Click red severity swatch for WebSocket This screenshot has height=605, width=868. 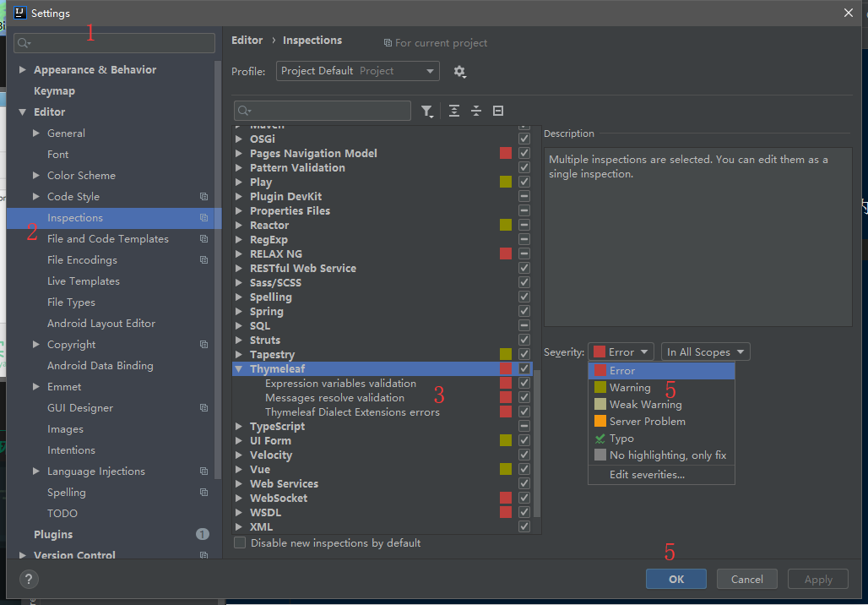click(506, 499)
